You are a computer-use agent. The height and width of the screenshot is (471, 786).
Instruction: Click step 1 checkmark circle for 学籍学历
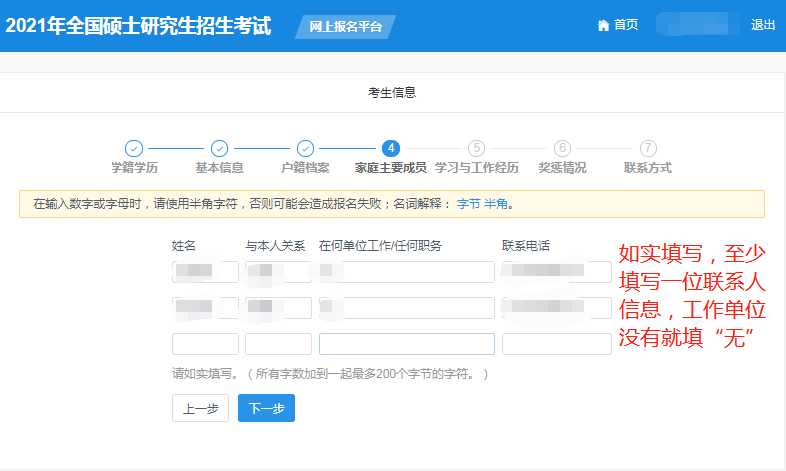[134, 148]
